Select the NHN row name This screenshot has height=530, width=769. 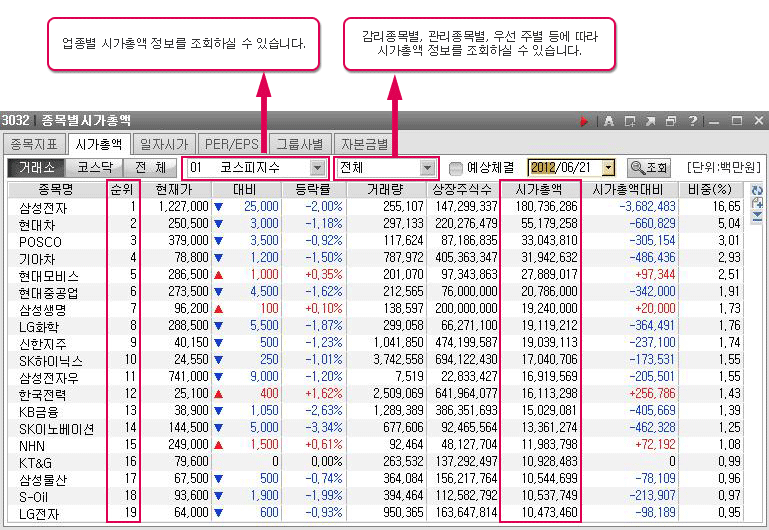[x=32, y=446]
